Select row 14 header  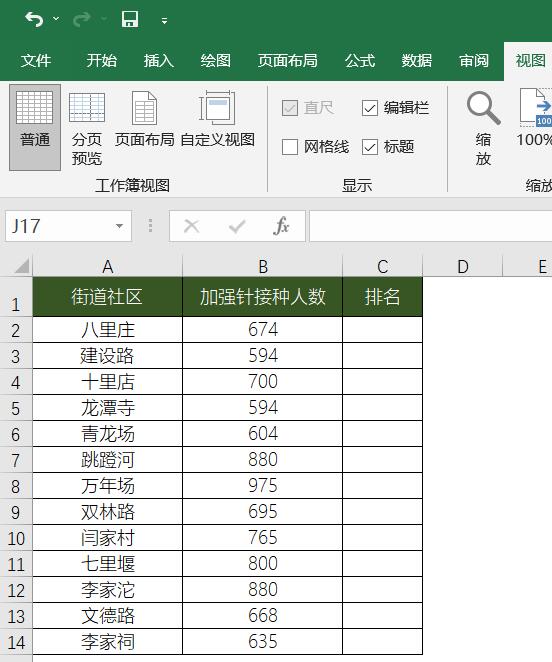[16, 642]
